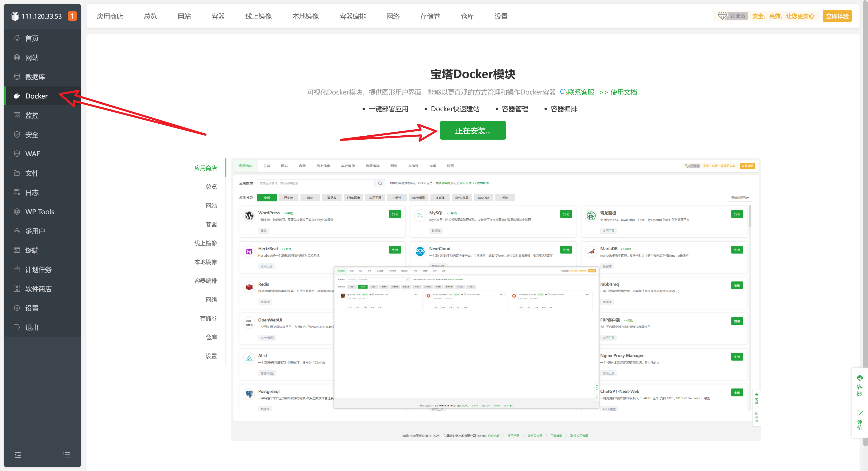Open 文件 file manager in the sidebar
The width and height of the screenshot is (868, 471).
pyautogui.click(x=42, y=173)
